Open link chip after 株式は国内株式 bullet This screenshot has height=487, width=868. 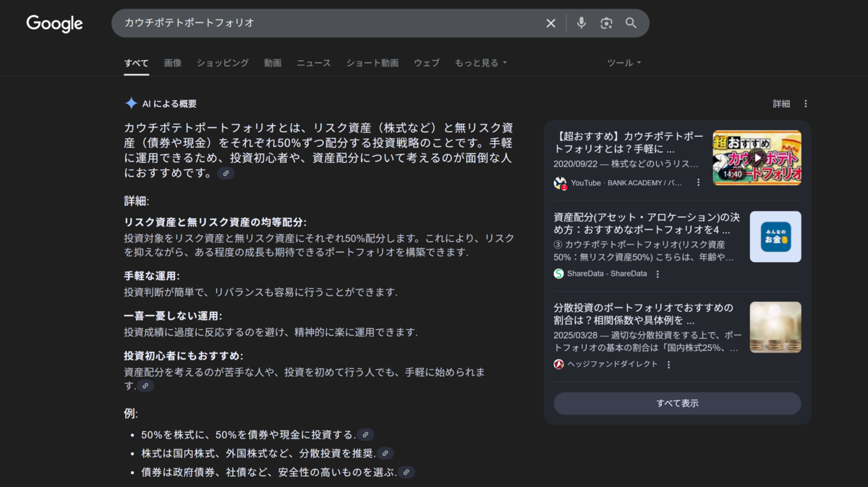click(x=386, y=454)
